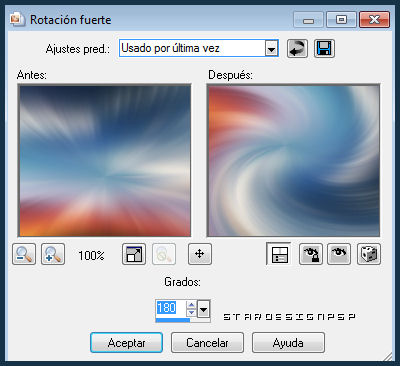
Task: Click the Después swirl preview image
Action: 293,161
